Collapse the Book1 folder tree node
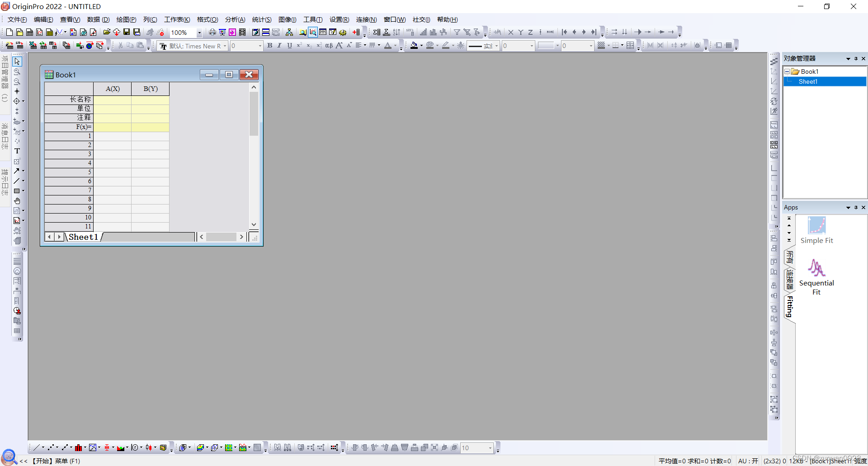 coord(787,71)
